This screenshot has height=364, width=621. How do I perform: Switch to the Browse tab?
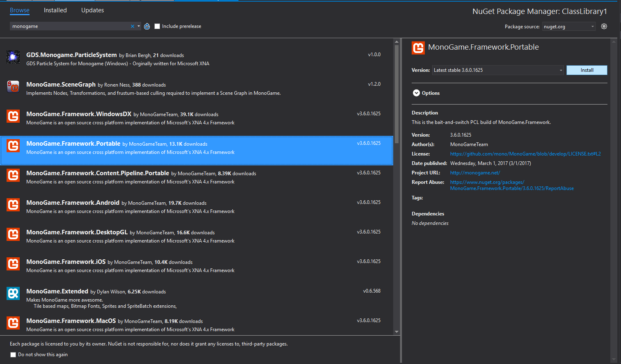[20, 10]
